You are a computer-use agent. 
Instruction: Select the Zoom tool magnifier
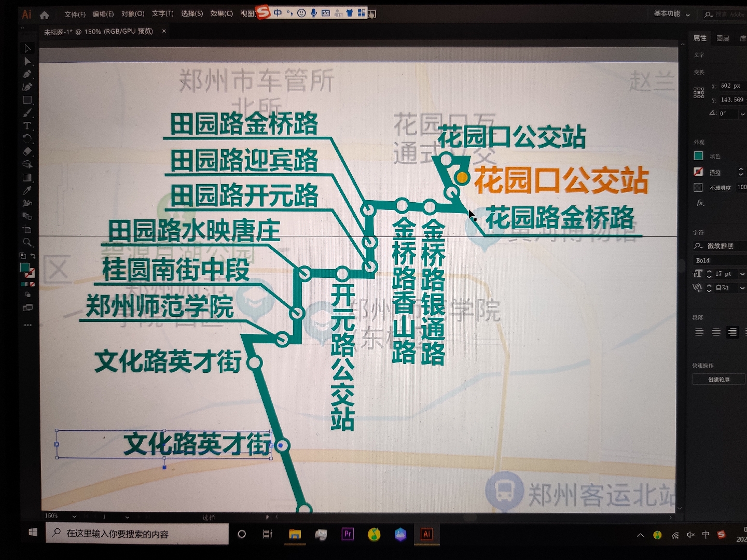pyautogui.click(x=27, y=242)
